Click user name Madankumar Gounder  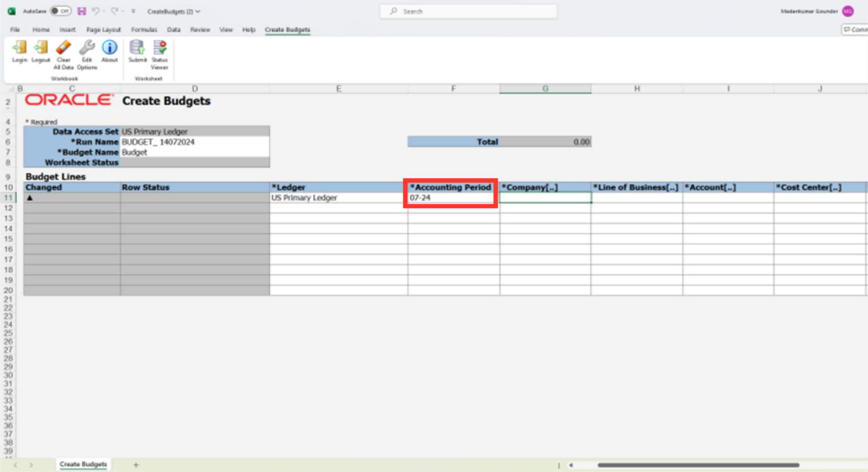809,12
